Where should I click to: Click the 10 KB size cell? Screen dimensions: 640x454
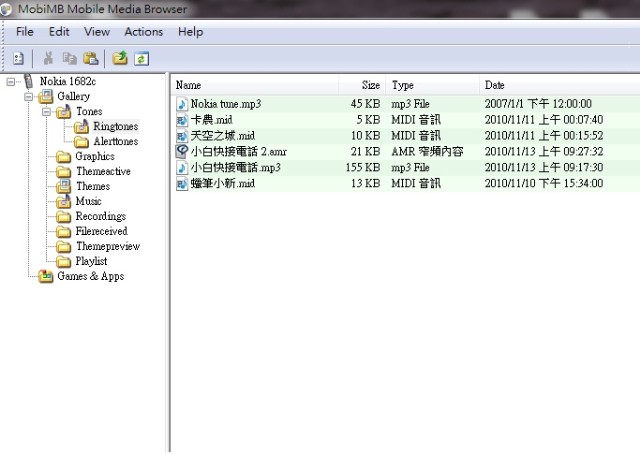pyautogui.click(x=365, y=136)
